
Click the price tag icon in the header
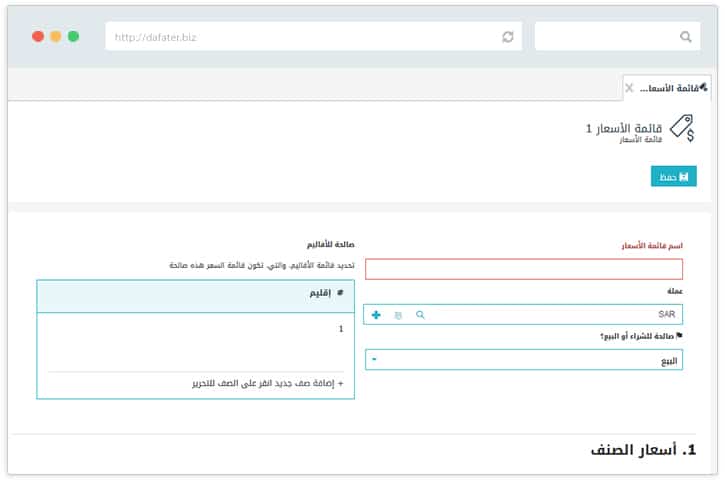tap(683, 128)
